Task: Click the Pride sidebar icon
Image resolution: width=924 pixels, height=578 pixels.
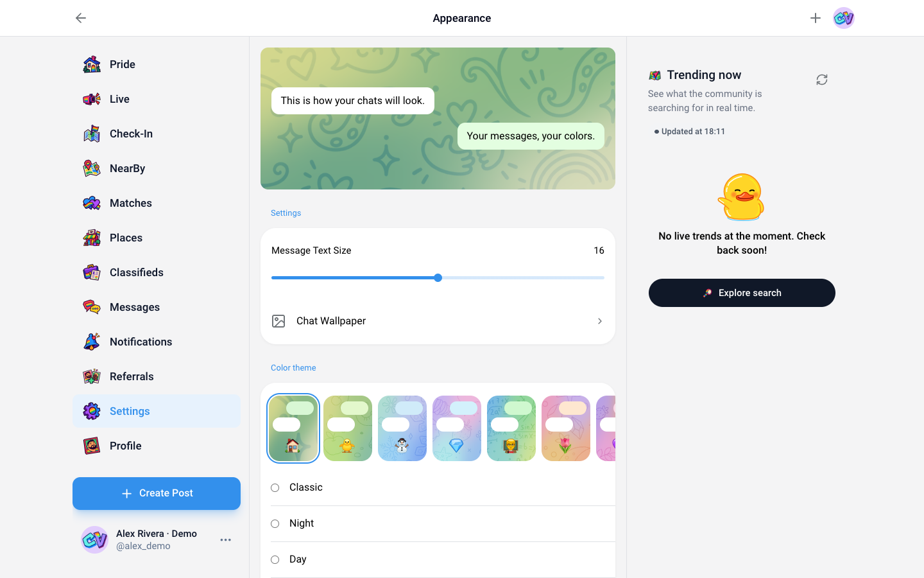Action: point(92,64)
